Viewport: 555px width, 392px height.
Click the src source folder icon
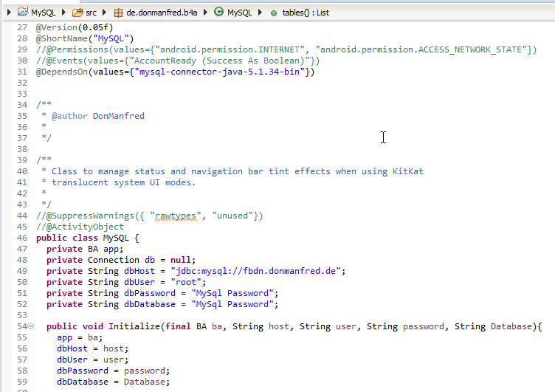coord(78,13)
